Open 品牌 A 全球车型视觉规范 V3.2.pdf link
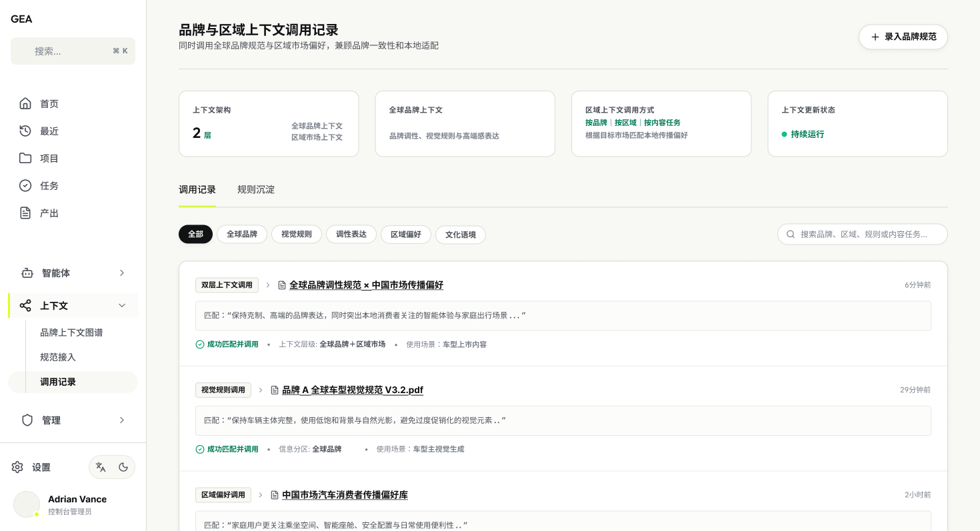Screen dimensions: 980x531 (353, 390)
